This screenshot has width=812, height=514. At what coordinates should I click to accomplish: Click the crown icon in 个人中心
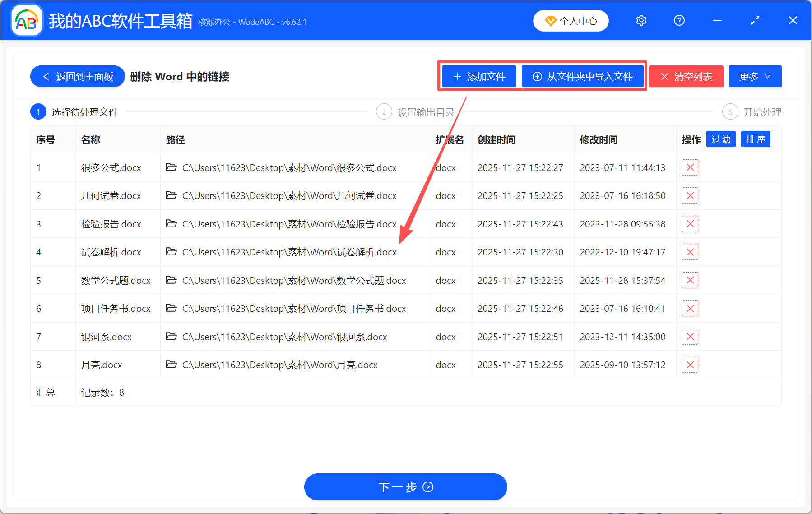[x=551, y=20]
